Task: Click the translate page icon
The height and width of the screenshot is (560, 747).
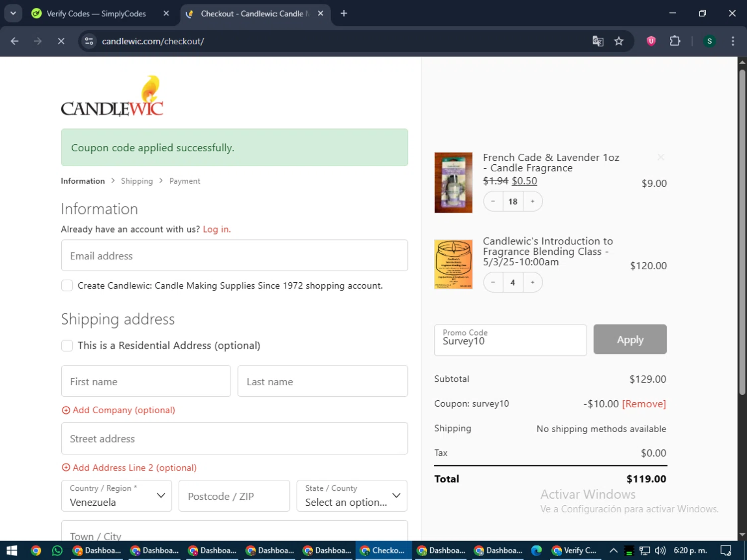Action: pyautogui.click(x=598, y=41)
